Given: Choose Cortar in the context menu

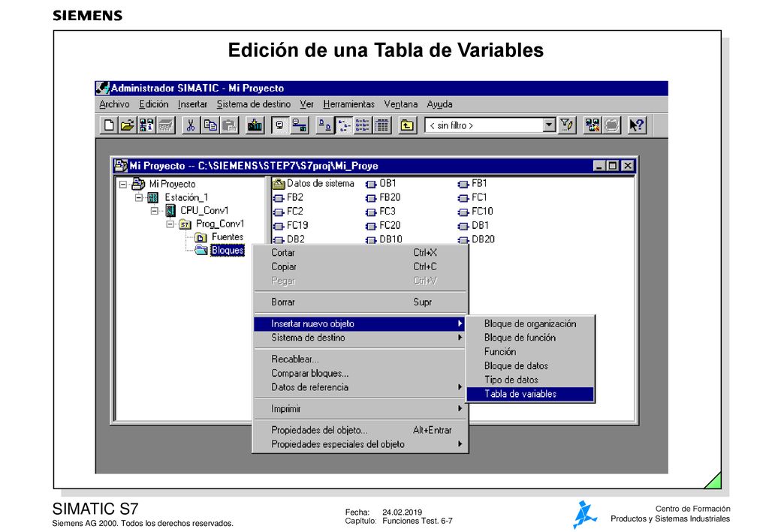Looking at the screenshot, I should pyautogui.click(x=360, y=253).
